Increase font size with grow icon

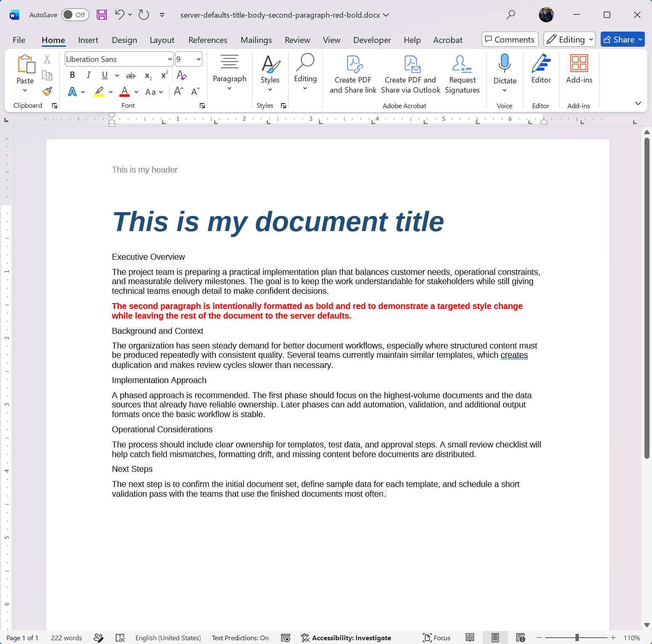click(178, 91)
